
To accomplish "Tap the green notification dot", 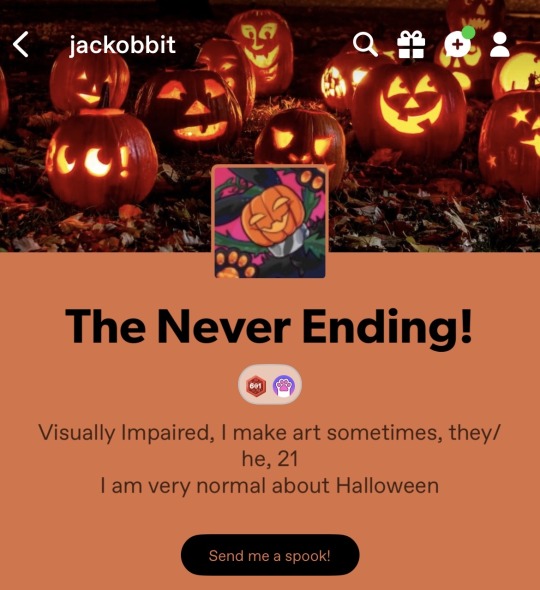I will pos(468,32).
